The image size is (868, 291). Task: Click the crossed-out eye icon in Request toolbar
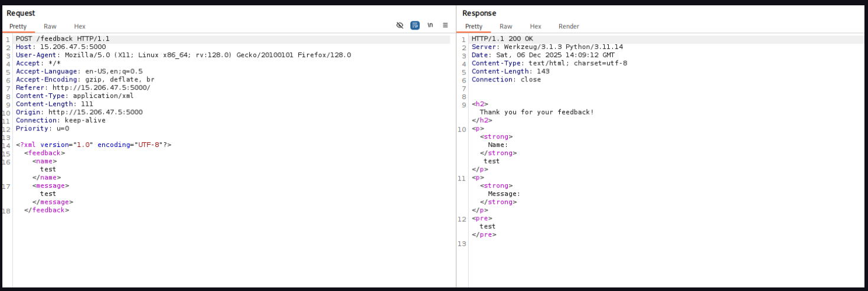pos(400,25)
